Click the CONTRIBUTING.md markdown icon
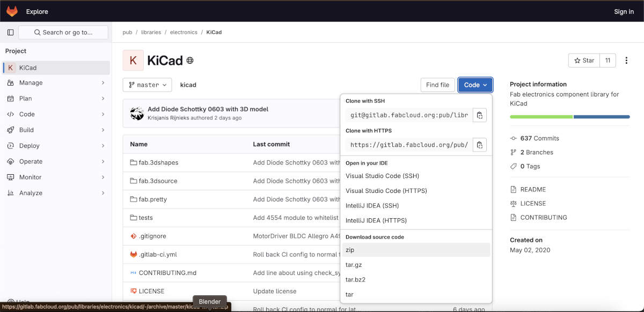The width and height of the screenshot is (644, 312). tap(134, 273)
